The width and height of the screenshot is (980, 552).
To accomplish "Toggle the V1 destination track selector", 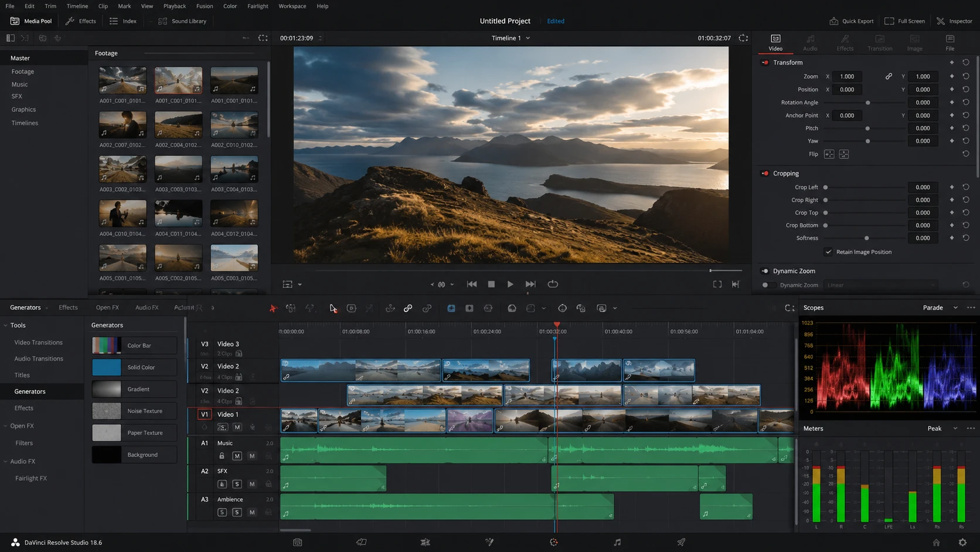I will pos(205,414).
